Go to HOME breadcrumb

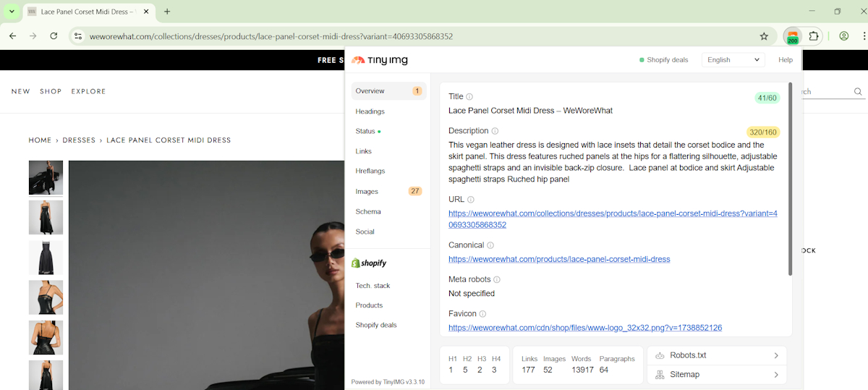coord(40,140)
